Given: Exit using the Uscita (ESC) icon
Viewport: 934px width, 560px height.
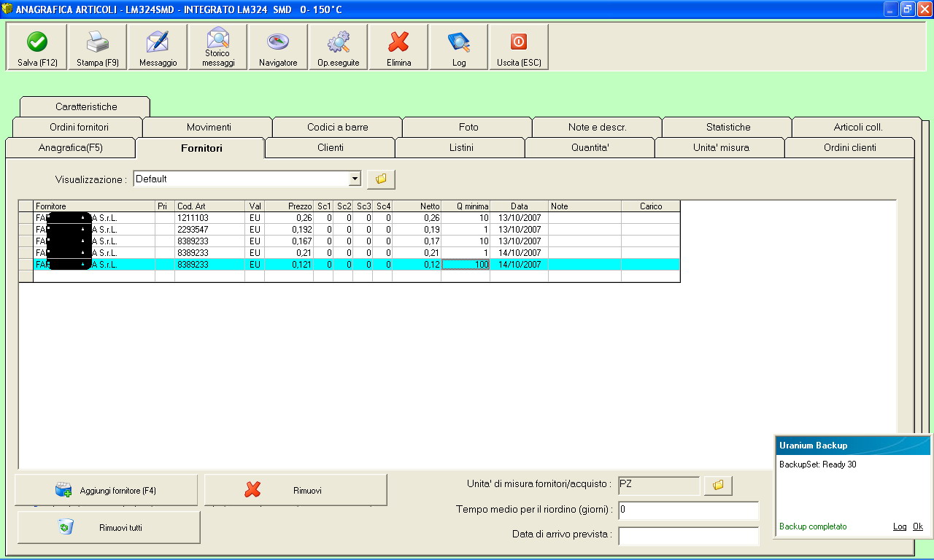Looking at the screenshot, I should [519, 42].
